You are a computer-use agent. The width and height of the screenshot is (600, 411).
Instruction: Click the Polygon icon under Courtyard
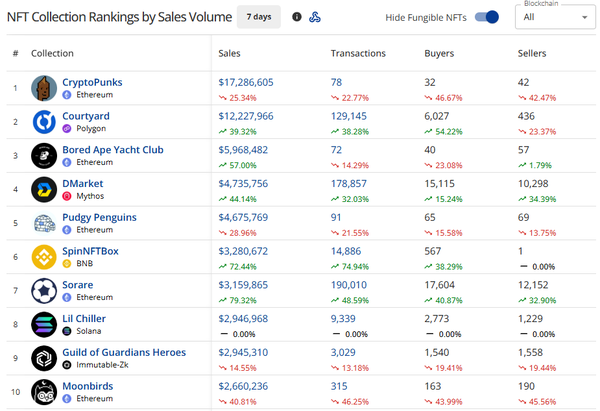pos(67,129)
